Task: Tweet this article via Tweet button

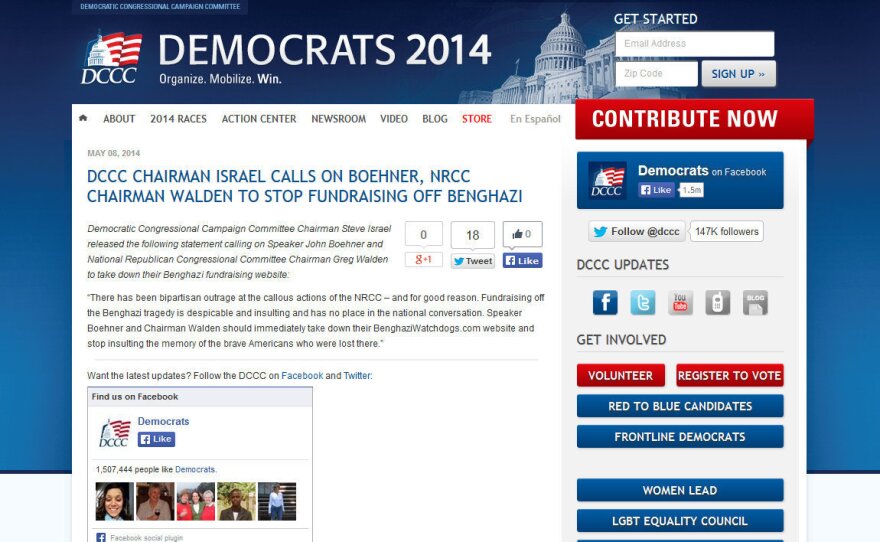Action: pyautogui.click(x=472, y=261)
